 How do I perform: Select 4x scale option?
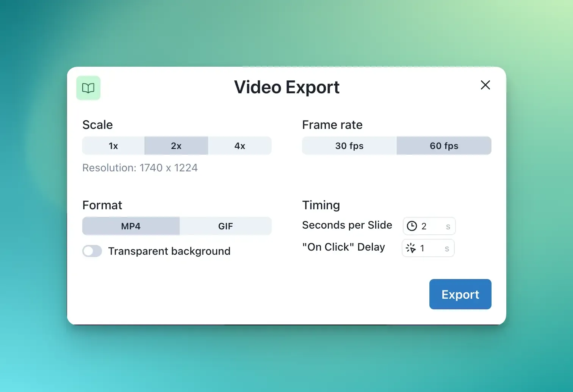click(x=240, y=146)
